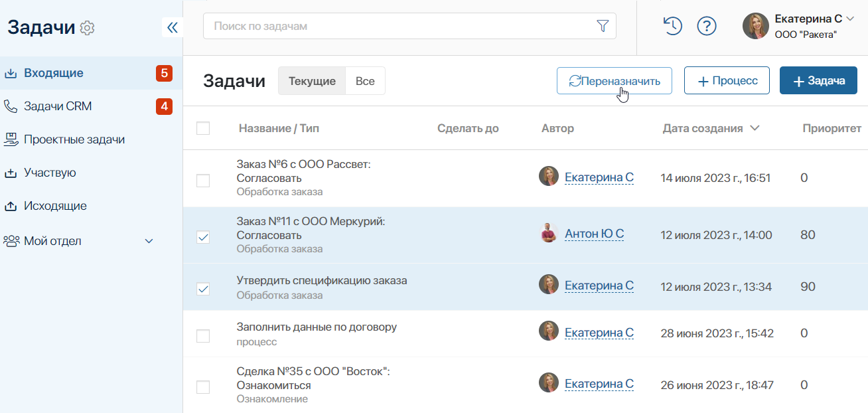The height and width of the screenshot is (413, 868).
Task: Switch to the Текущие tab
Action: point(312,81)
